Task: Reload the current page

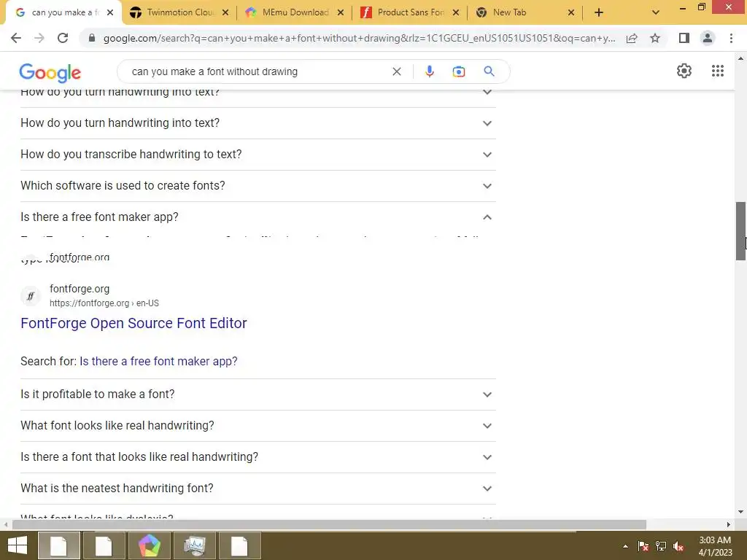Action: coord(63,38)
